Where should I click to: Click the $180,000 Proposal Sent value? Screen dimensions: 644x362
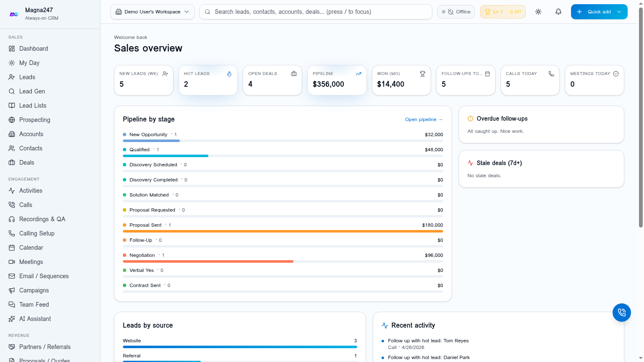coord(433,225)
